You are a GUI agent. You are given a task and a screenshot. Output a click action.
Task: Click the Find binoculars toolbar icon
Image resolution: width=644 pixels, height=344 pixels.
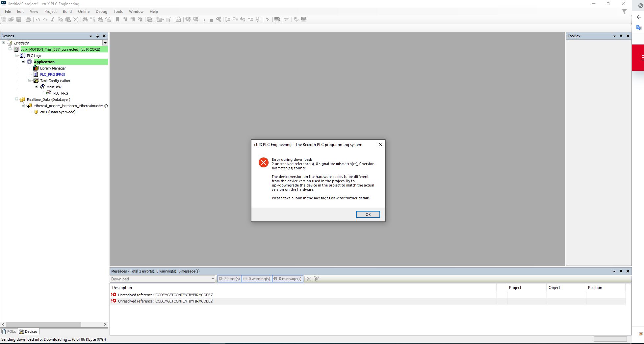pyautogui.click(x=85, y=19)
